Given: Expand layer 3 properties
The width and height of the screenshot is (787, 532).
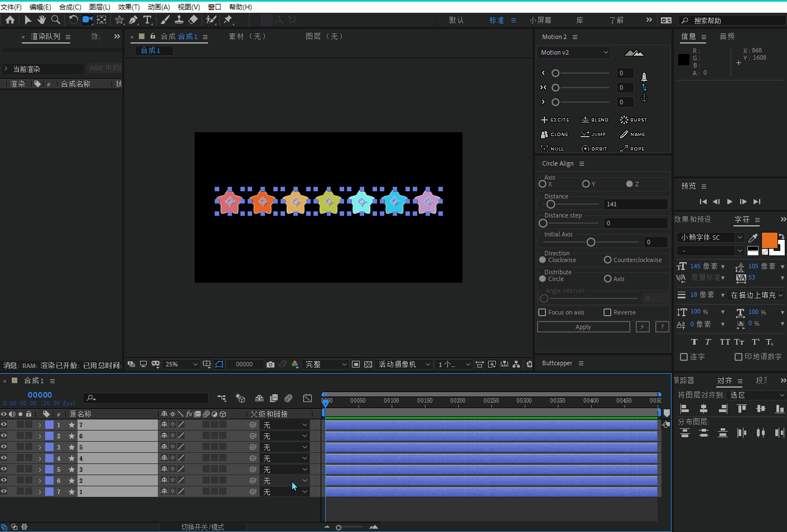Looking at the screenshot, I should click(40, 447).
